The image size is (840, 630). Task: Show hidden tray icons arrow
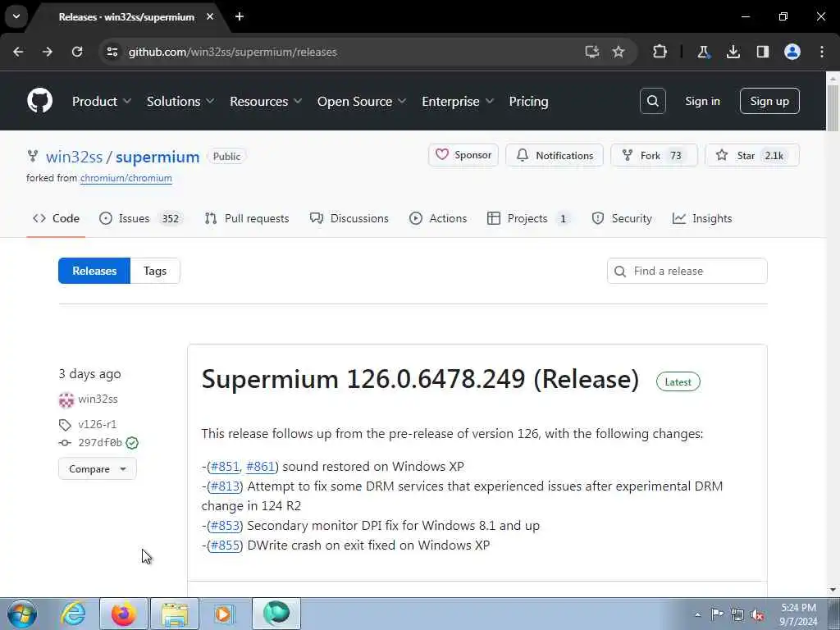coord(697,614)
